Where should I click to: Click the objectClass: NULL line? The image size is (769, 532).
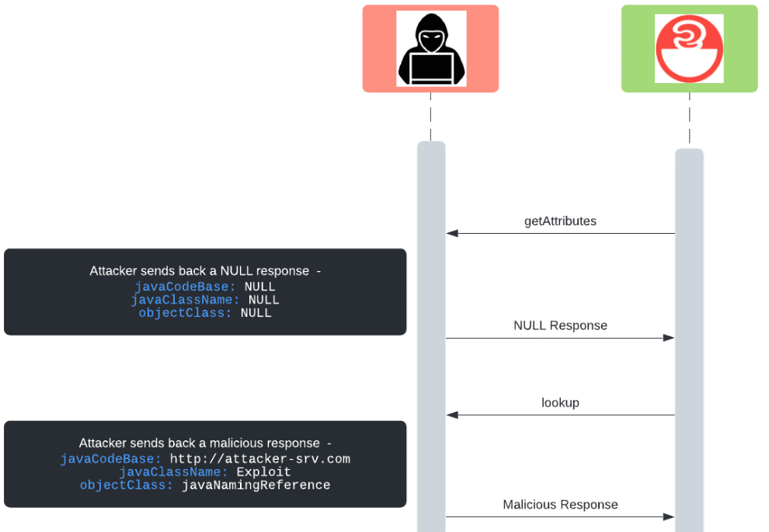click(x=205, y=313)
